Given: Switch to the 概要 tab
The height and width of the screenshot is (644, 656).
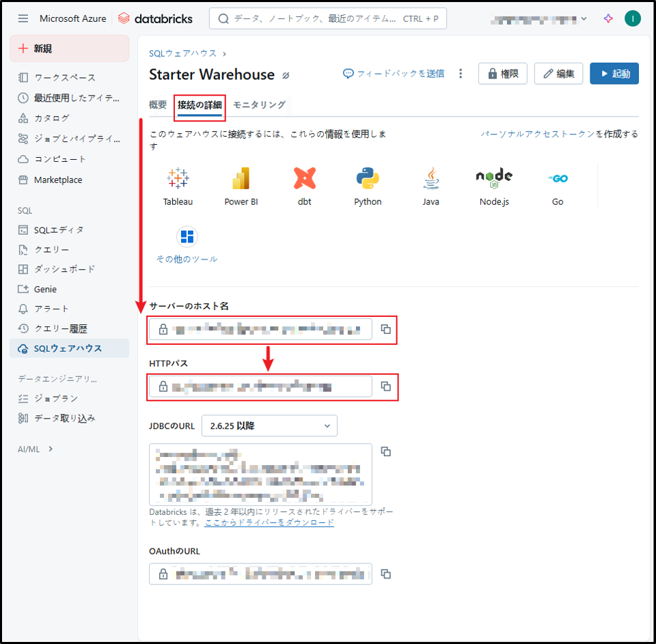Looking at the screenshot, I should (x=158, y=104).
